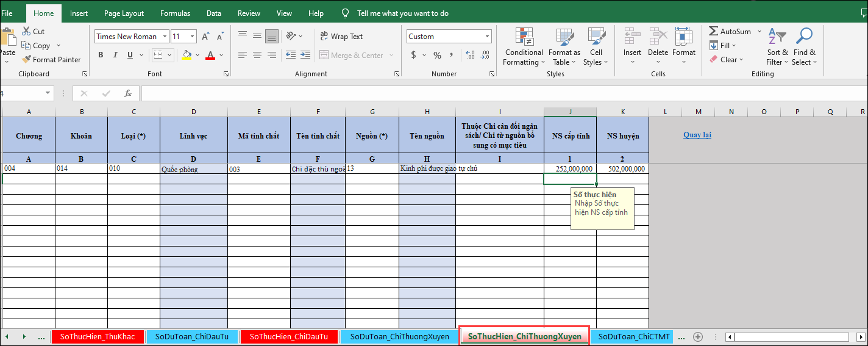This screenshot has width=868, height=346.
Task: Click the Wrap Text button
Action: [x=341, y=37]
